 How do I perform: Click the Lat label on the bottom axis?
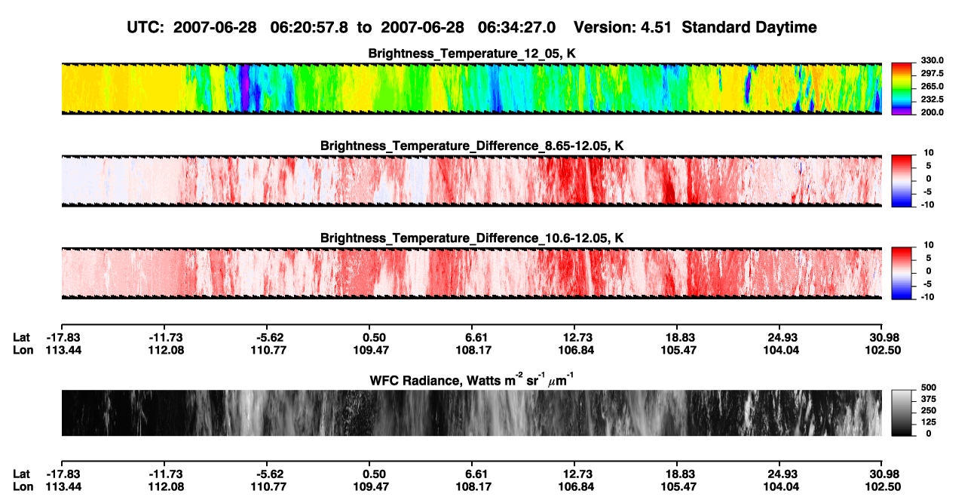pyautogui.click(x=21, y=474)
